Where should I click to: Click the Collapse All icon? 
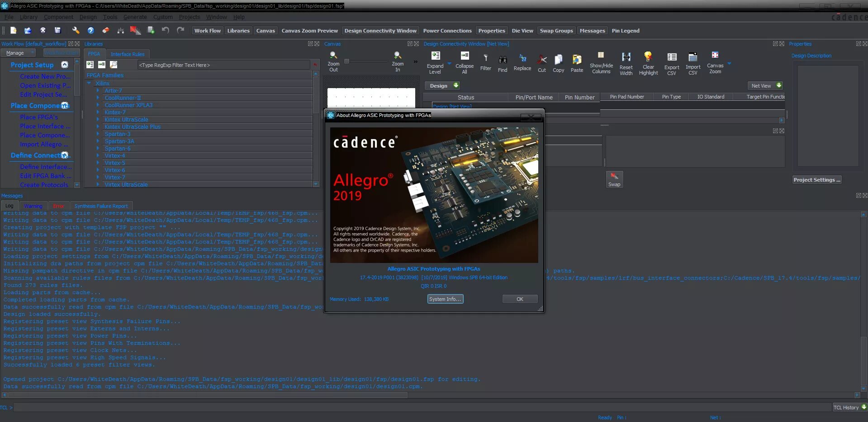click(x=464, y=62)
